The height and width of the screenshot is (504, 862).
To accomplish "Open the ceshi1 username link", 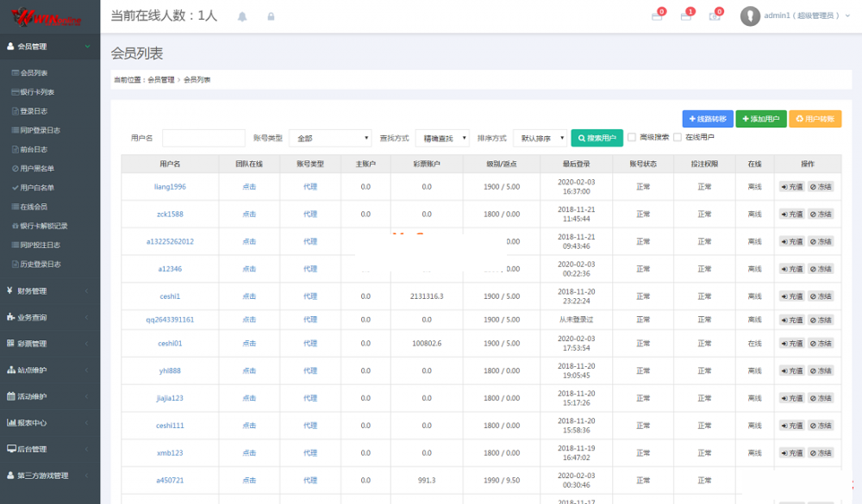I will tap(170, 296).
